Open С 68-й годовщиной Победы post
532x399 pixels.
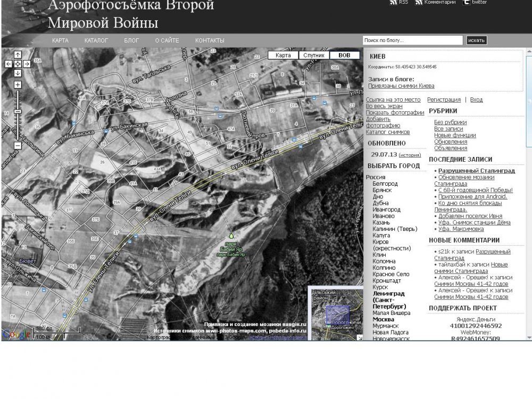[x=475, y=190]
